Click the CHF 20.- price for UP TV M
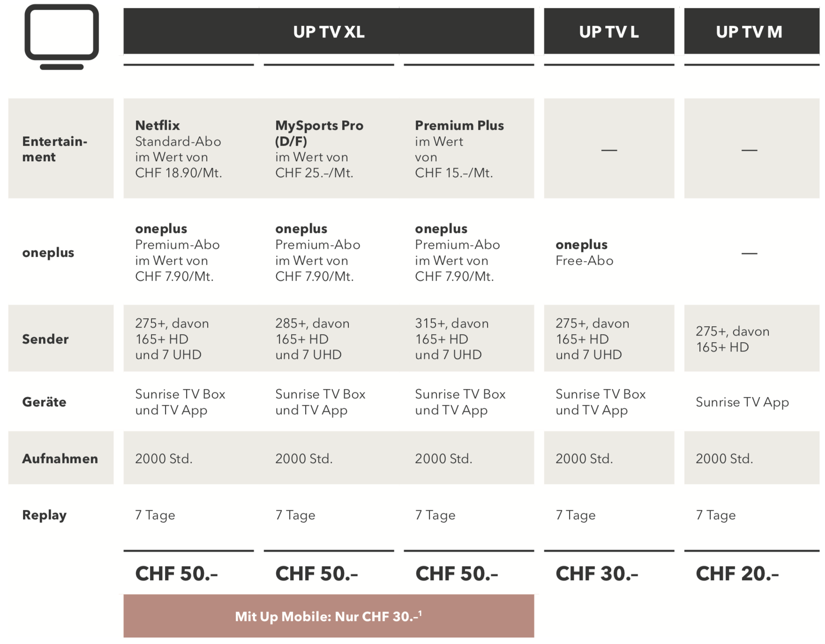This screenshot has width=825, height=644. [737, 573]
